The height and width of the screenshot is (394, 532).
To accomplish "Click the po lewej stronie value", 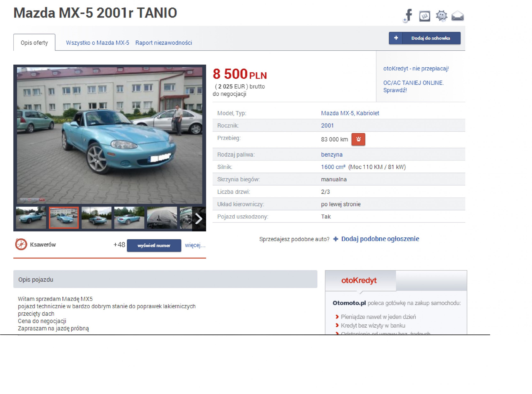I will [341, 204].
